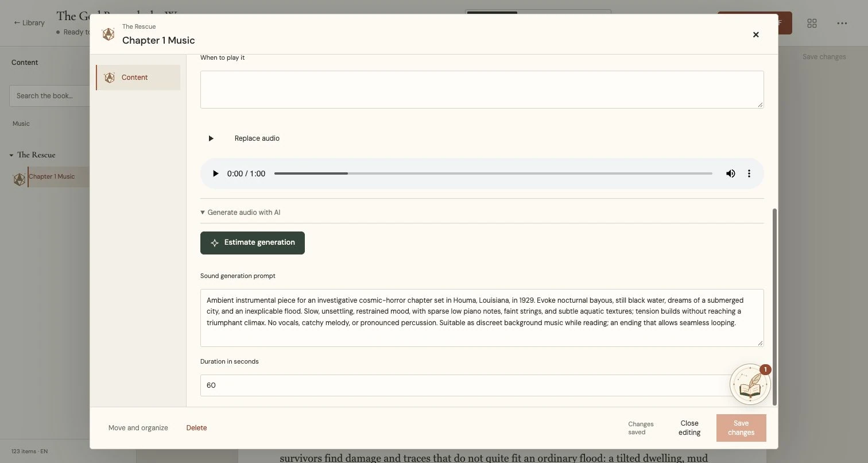Select the Content tab in the dialog sidebar

[138, 78]
